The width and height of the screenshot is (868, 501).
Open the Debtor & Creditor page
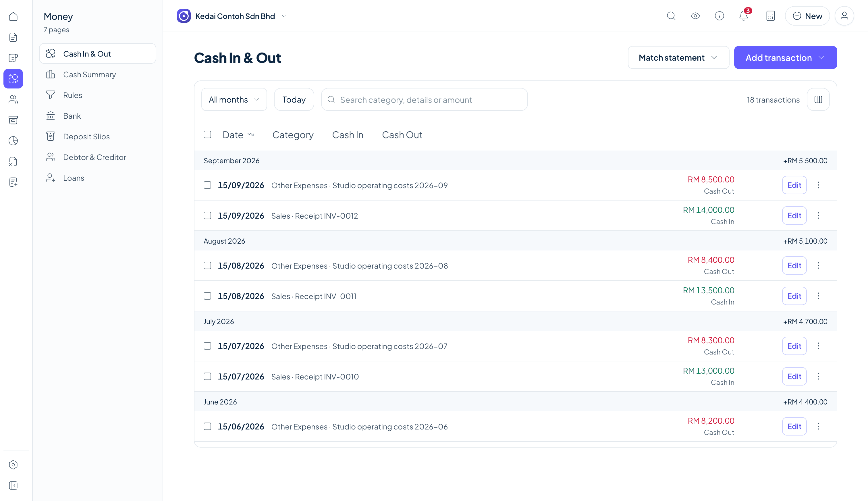coord(98,157)
